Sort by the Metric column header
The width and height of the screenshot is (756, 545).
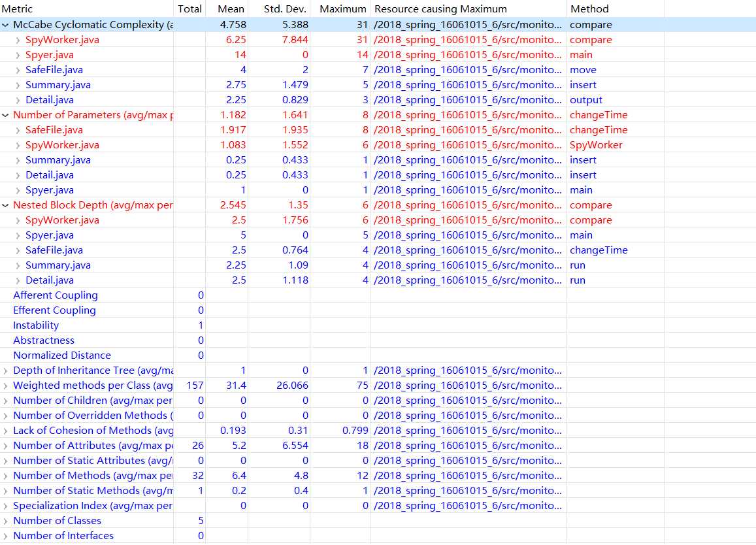coord(87,8)
